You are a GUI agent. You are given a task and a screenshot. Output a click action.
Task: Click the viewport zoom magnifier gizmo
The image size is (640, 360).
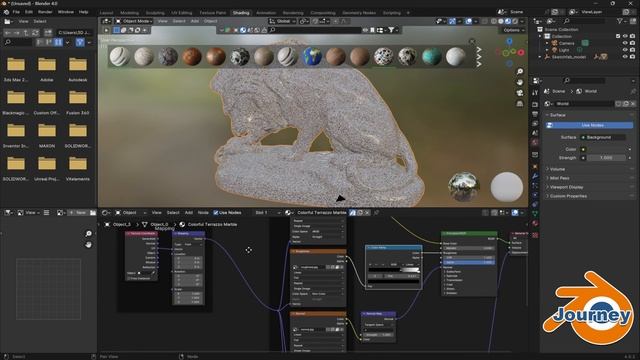click(520, 72)
